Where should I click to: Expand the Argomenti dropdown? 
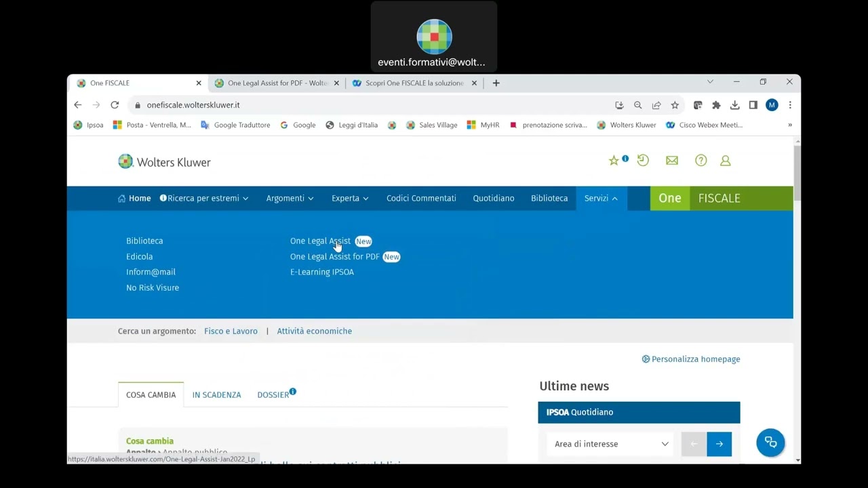pos(290,199)
